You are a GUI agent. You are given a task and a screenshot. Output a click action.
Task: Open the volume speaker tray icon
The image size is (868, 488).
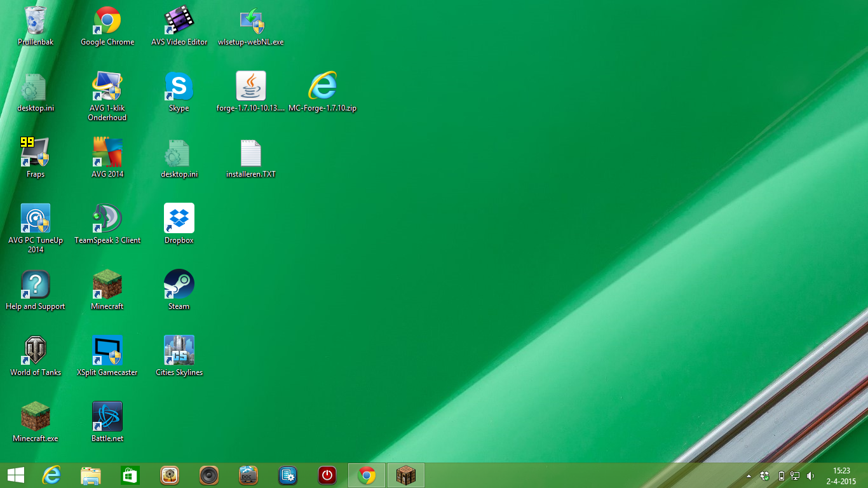[811, 475]
